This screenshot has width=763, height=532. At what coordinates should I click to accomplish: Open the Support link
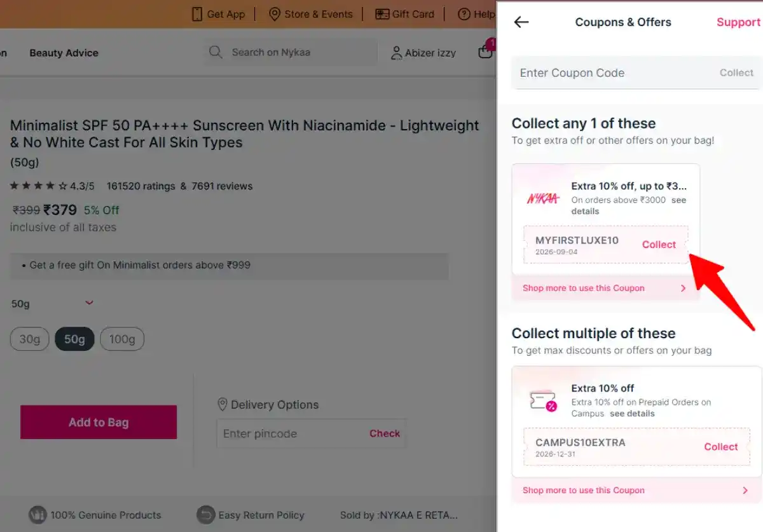coord(738,22)
